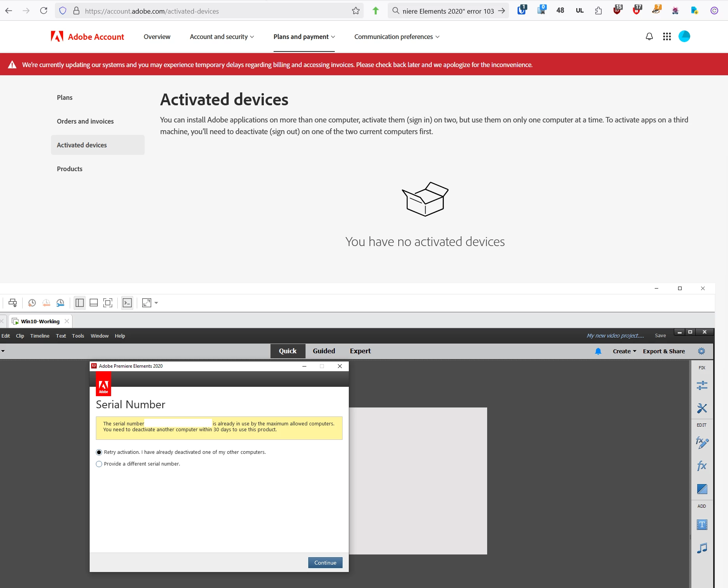Click the tracking protection shield icon
This screenshot has width=728, height=588.
[63, 11]
